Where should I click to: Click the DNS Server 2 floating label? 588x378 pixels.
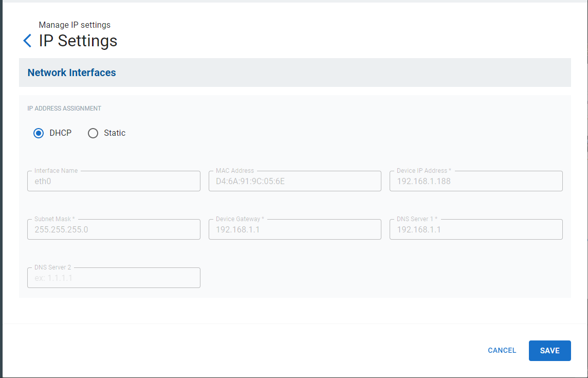pos(52,267)
